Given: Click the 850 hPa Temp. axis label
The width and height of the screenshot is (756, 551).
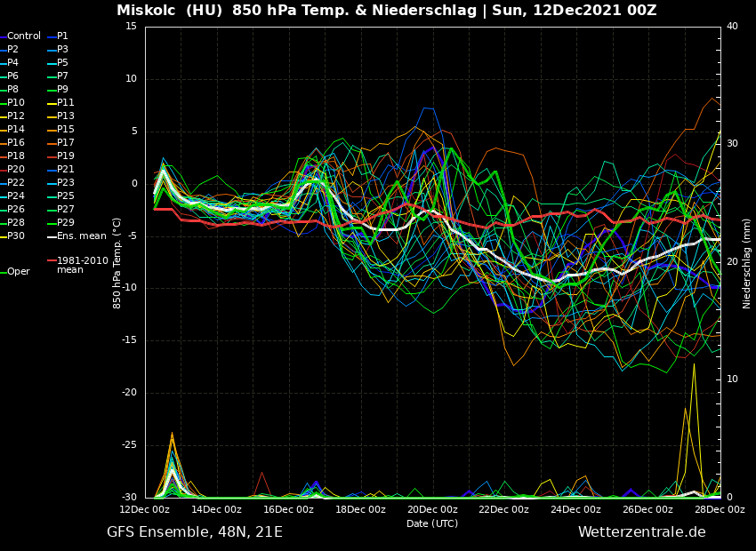Looking at the screenshot, I should (117, 263).
